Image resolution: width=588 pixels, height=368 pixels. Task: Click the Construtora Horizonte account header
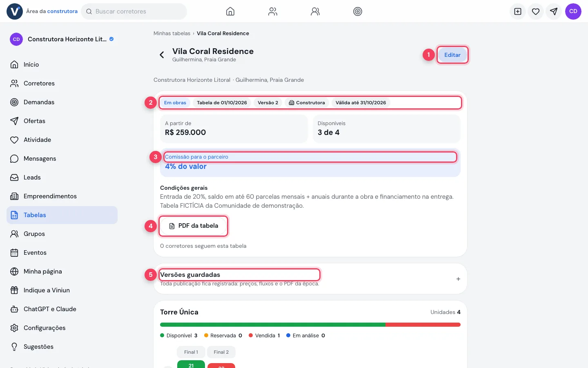point(62,39)
